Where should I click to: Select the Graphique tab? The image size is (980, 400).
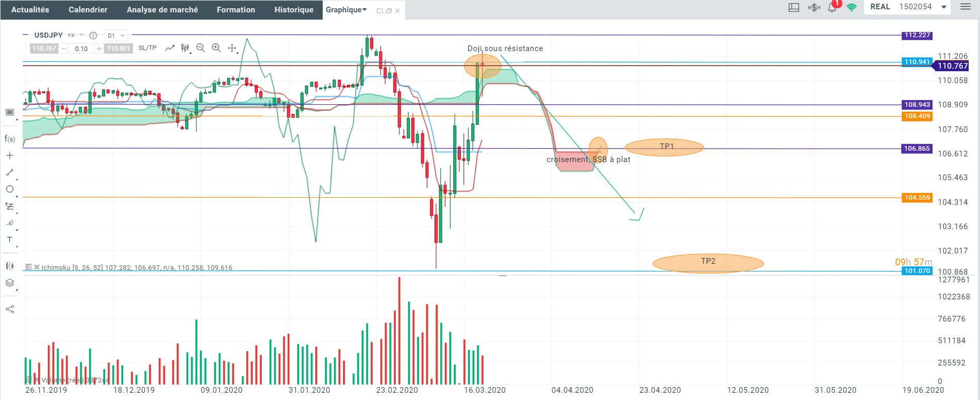pyautogui.click(x=343, y=10)
